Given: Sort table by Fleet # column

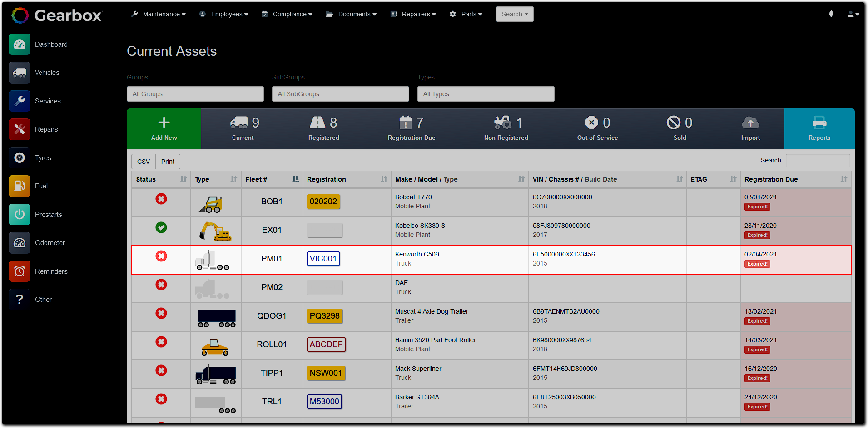Looking at the screenshot, I should pos(272,179).
